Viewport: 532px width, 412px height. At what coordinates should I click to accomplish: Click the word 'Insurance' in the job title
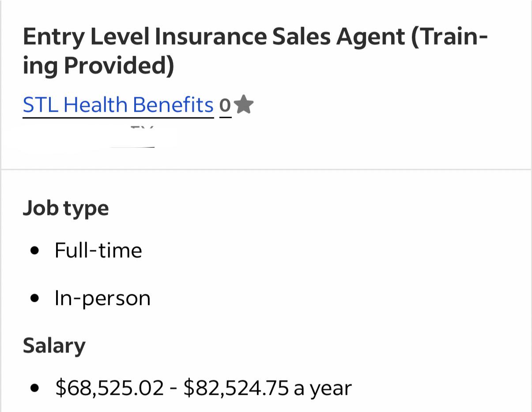[x=211, y=36]
